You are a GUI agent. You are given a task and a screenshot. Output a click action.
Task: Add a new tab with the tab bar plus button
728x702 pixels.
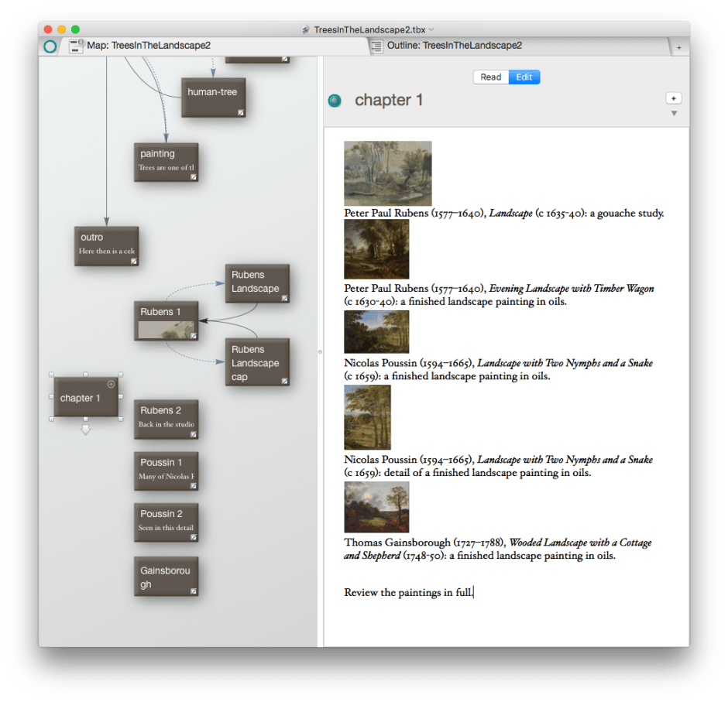pos(679,47)
